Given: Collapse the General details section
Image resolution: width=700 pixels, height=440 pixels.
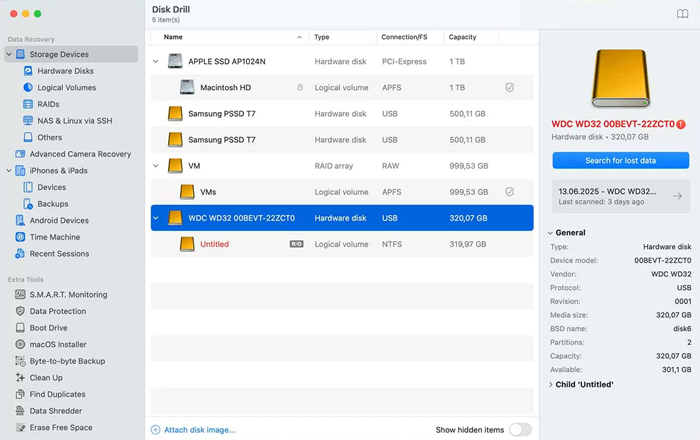Looking at the screenshot, I should pos(550,233).
